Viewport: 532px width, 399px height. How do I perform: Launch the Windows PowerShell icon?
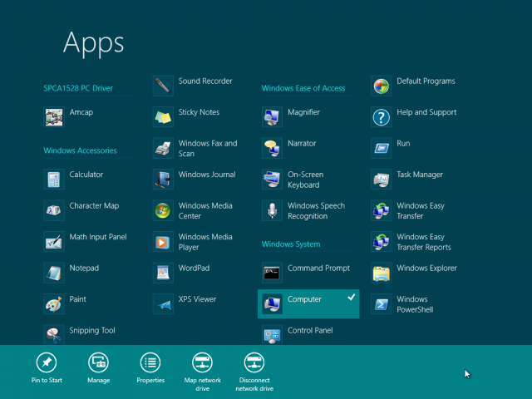(x=382, y=304)
